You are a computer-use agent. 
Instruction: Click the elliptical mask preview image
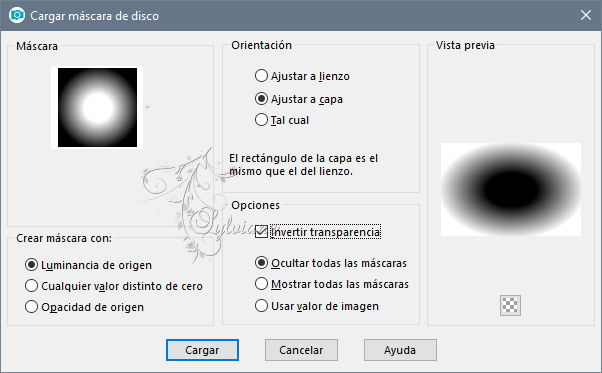[x=511, y=190]
